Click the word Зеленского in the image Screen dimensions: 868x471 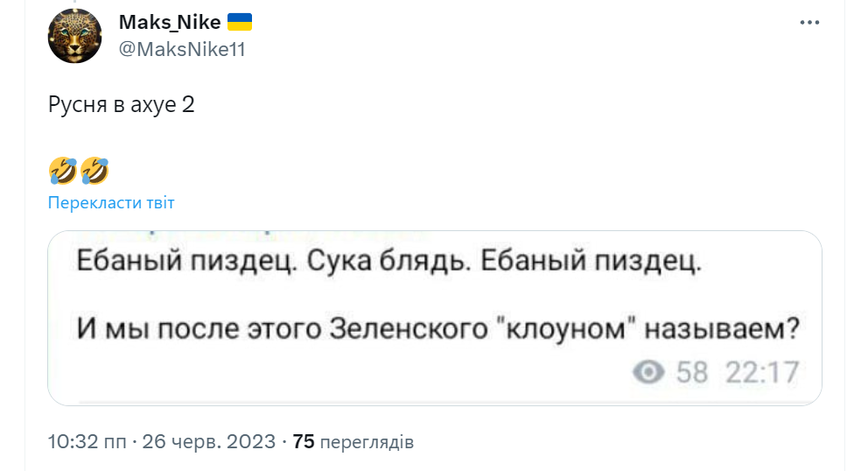pyautogui.click(x=409, y=329)
